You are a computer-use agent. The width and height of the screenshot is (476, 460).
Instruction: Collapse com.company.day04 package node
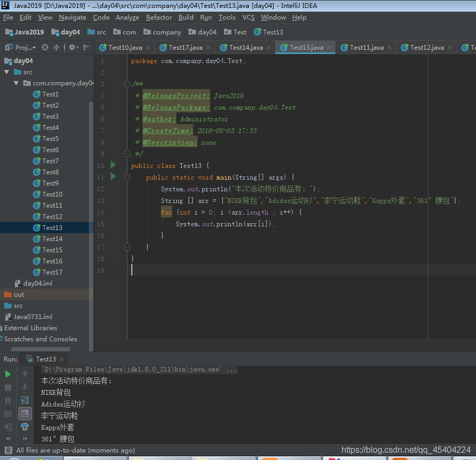16,83
